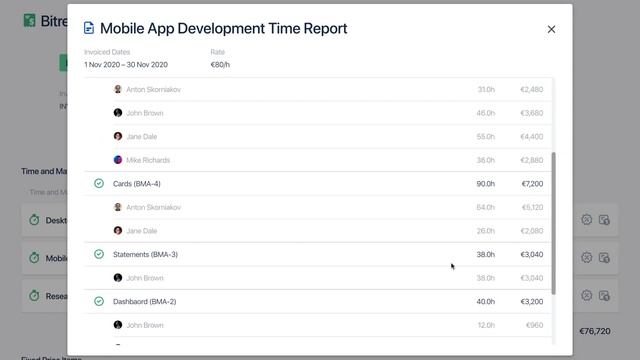Click John Brown's avatar in the 12.0h row
The width and height of the screenshot is (640, 360).
pos(118,325)
